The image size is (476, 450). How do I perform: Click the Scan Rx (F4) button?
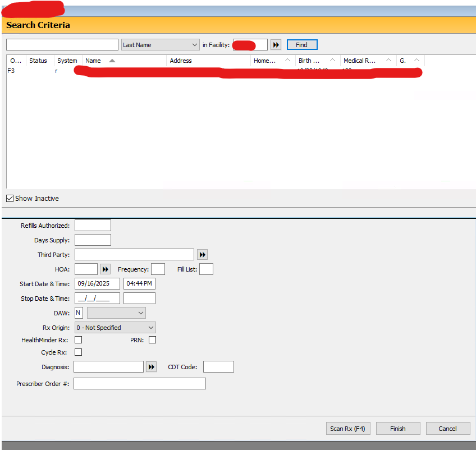tap(347, 429)
